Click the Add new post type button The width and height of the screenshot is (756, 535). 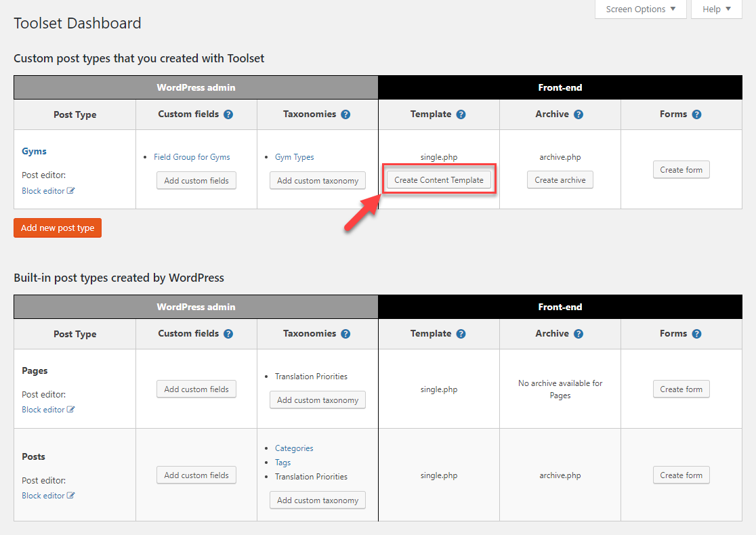pos(58,228)
